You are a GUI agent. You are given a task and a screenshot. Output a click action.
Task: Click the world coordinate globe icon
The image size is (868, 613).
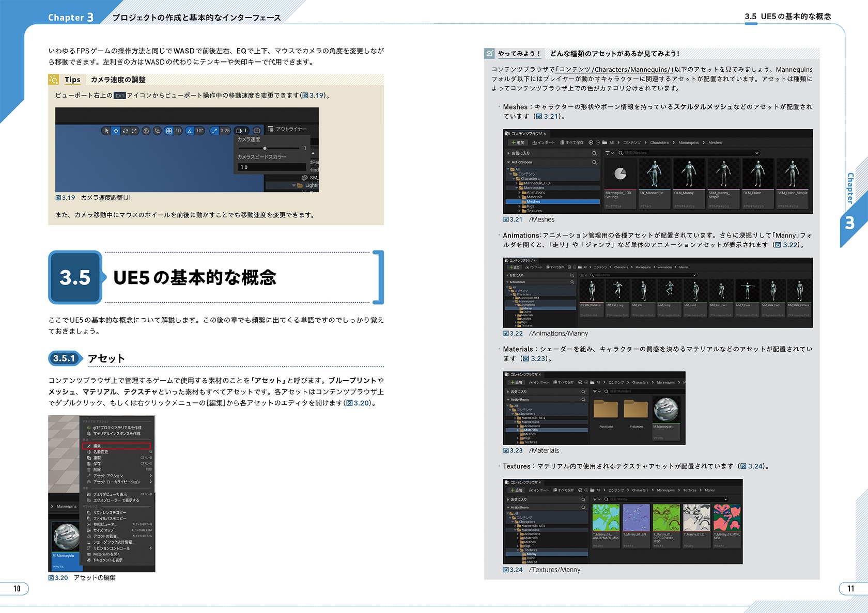146,131
